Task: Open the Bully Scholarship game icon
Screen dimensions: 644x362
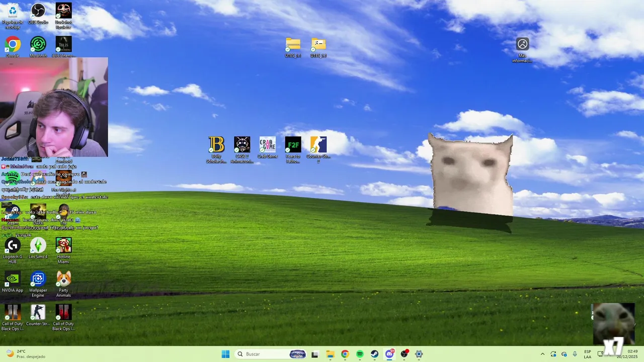Action: pyautogui.click(x=216, y=149)
